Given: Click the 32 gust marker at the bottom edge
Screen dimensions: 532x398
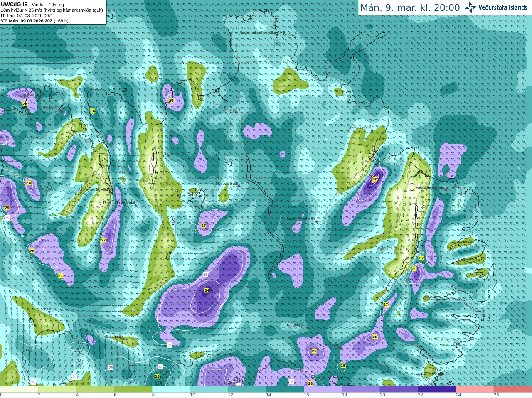Looking at the screenshot, I should (x=157, y=376).
